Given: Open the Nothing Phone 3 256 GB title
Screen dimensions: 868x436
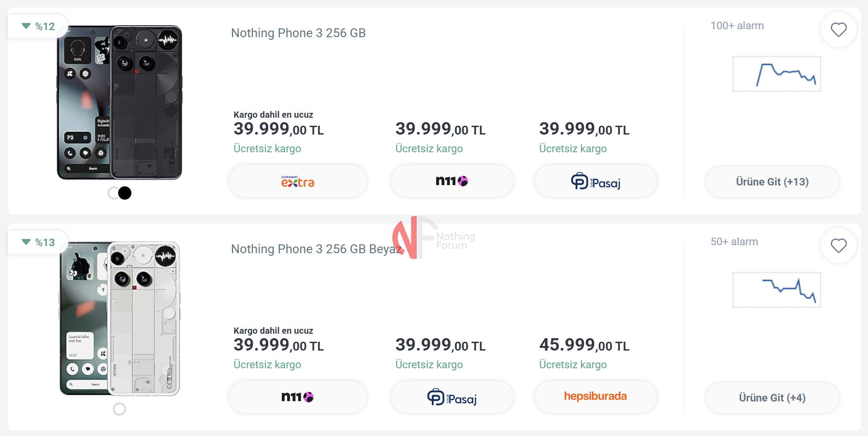Looking at the screenshot, I should (298, 33).
